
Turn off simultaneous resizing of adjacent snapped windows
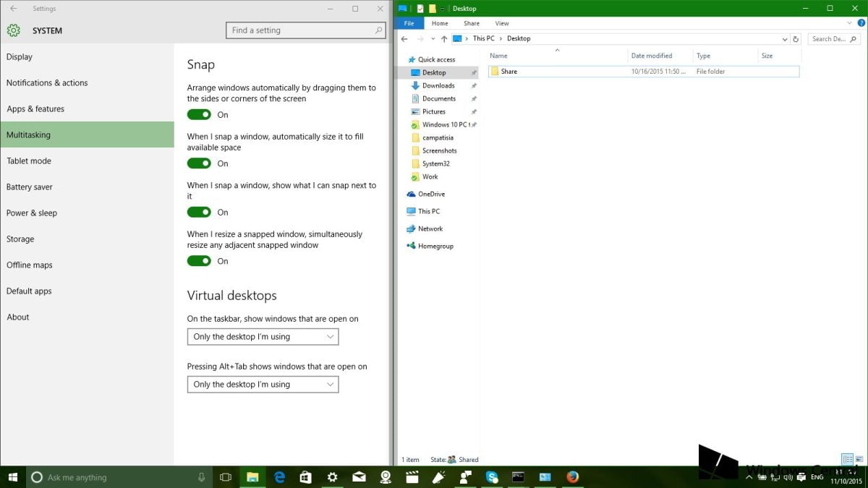pyautogui.click(x=199, y=261)
